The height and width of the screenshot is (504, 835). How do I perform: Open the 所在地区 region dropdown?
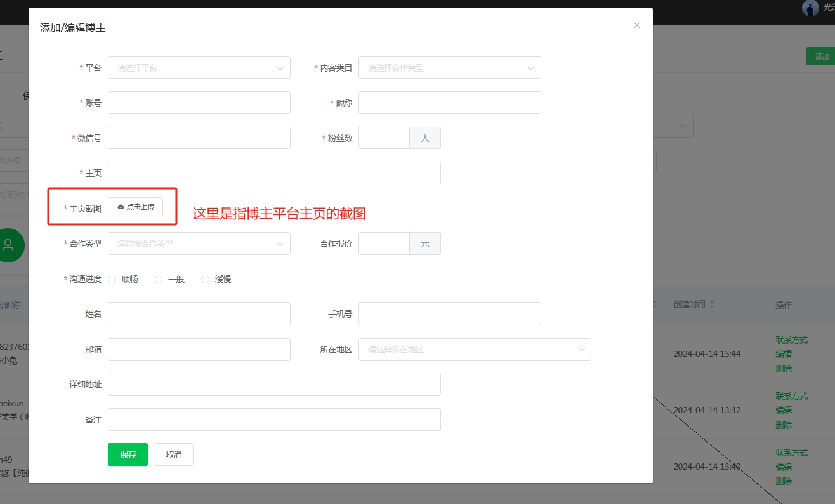click(x=475, y=349)
